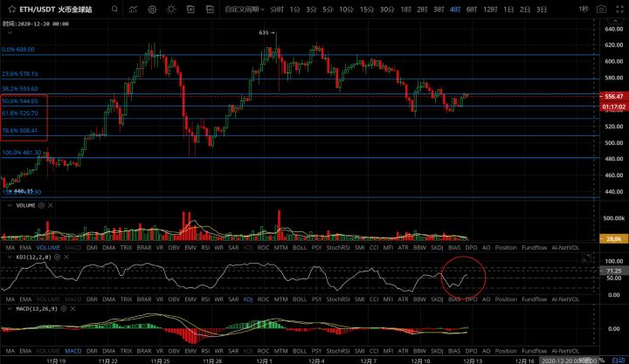629x364 pixels.
Task: Collapse the VOLUME panel chevron
Action: pyautogui.click(x=10, y=205)
